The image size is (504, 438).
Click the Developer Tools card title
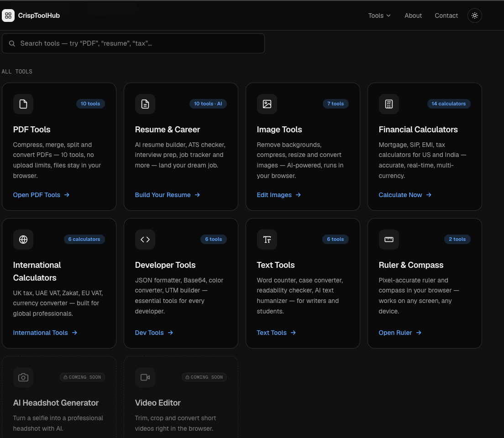165,265
